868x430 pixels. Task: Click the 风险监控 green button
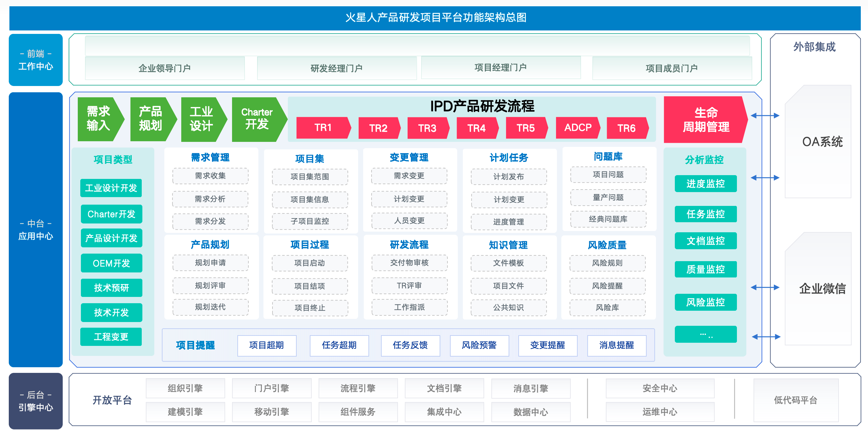(x=706, y=302)
